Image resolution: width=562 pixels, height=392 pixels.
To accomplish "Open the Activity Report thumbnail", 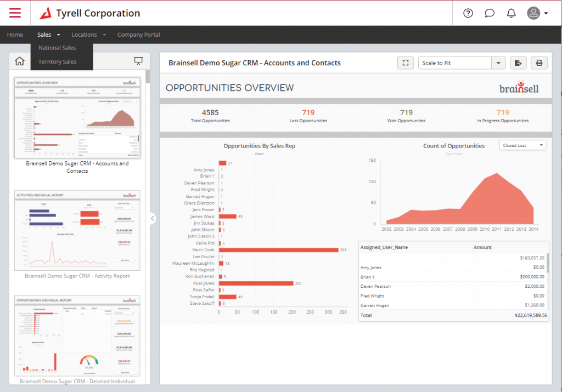I will (77, 231).
